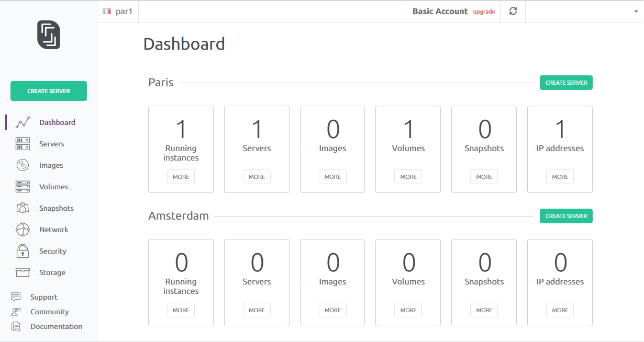Click More under Amsterdam Volumes
The image size is (644, 342).
coord(408,310)
